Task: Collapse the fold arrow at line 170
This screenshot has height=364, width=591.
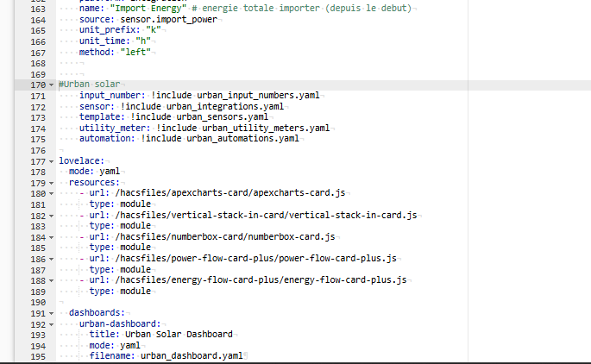Action: (x=51, y=85)
